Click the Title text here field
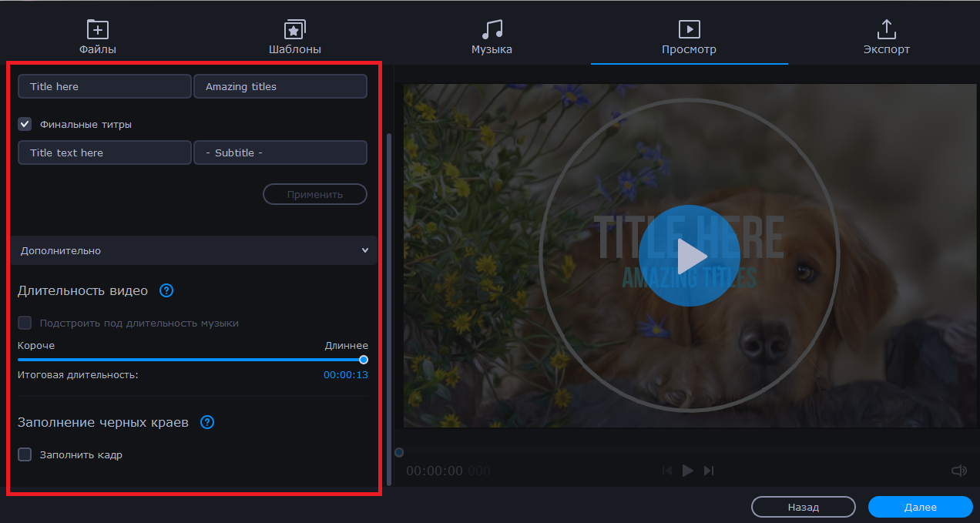 click(104, 153)
